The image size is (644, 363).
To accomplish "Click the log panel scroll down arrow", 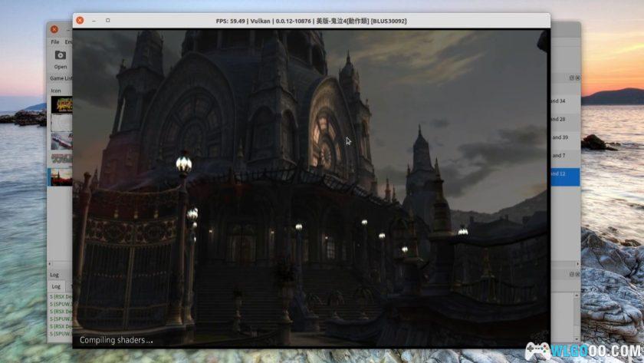I will pyautogui.click(x=577, y=338).
